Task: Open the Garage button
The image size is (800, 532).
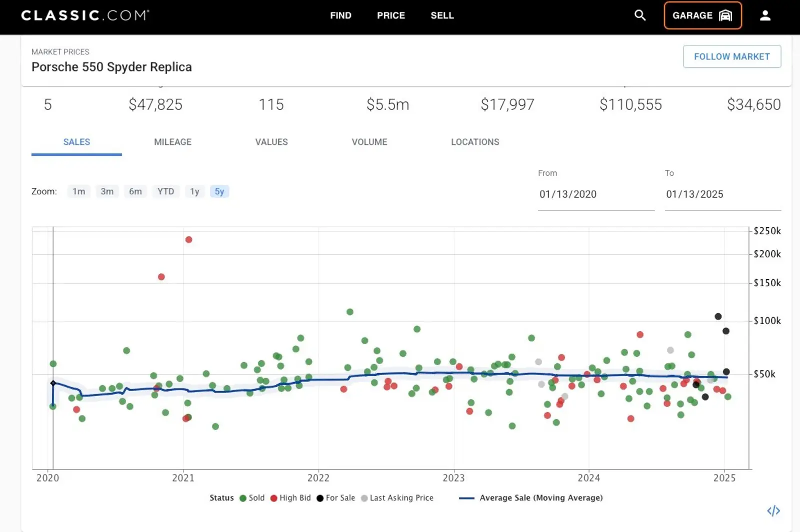Action: [702, 15]
